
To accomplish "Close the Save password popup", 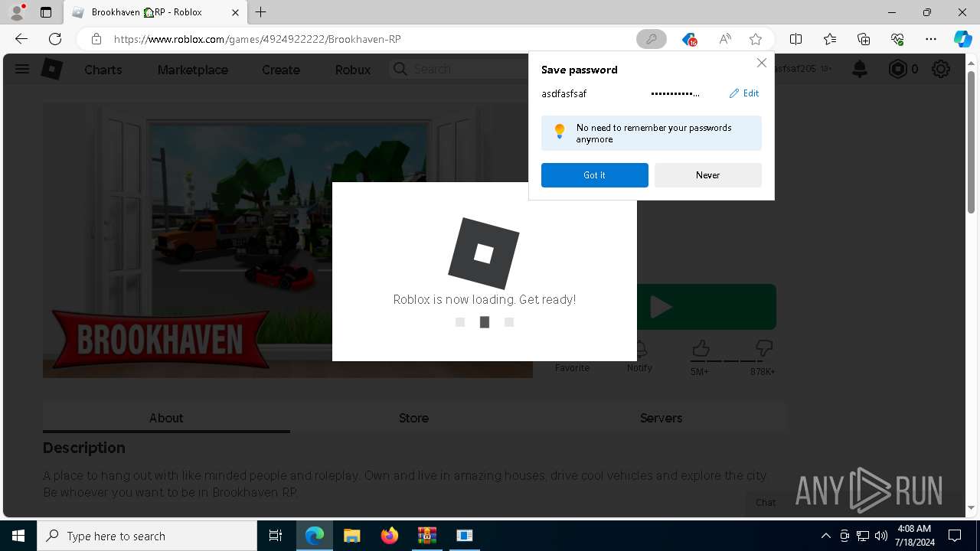I will [761, 63].
